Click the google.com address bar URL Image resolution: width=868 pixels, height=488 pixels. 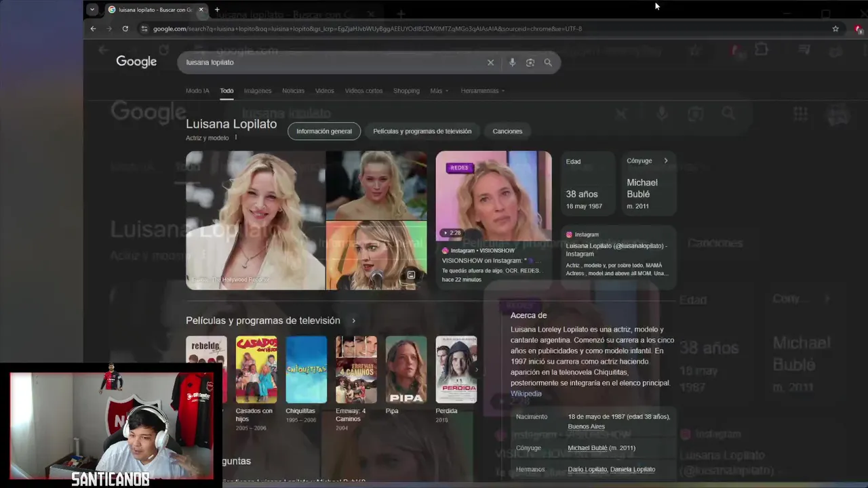pyautogui.click(x=367, y=28)
